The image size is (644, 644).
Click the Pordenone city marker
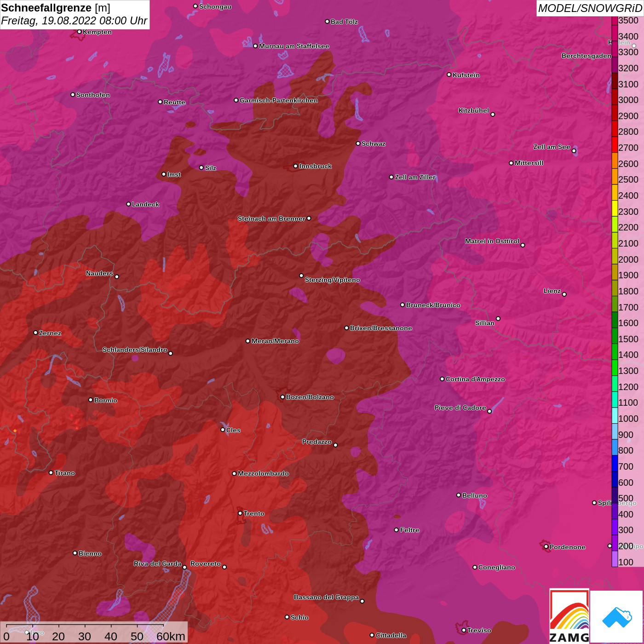pyautogui.click(x=546, y=547)
